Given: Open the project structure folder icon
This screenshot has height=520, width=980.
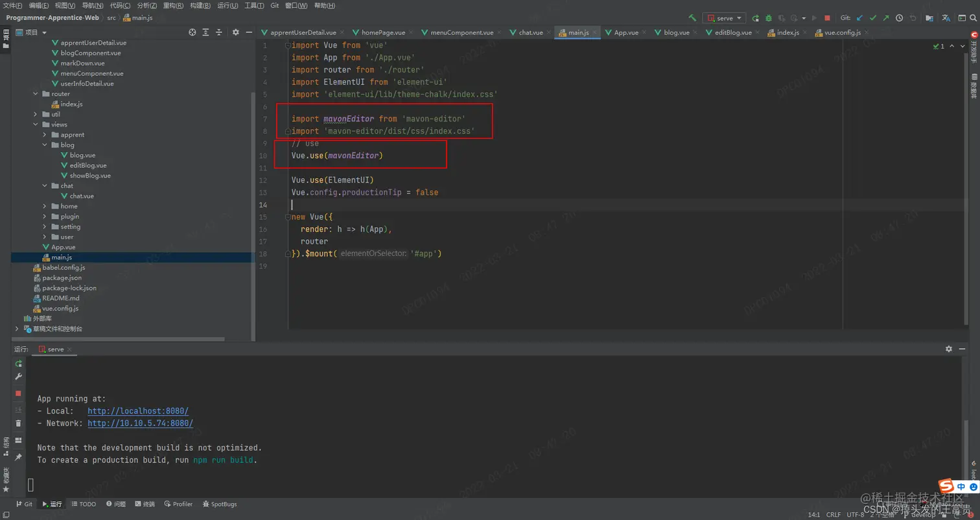Looking at the screenshot, I should 929,18.
